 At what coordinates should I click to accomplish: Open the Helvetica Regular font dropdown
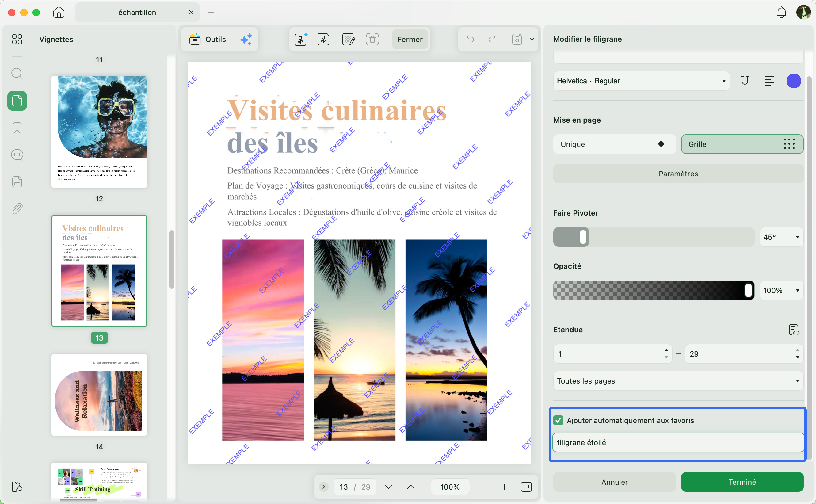click(x=641, y=81)
